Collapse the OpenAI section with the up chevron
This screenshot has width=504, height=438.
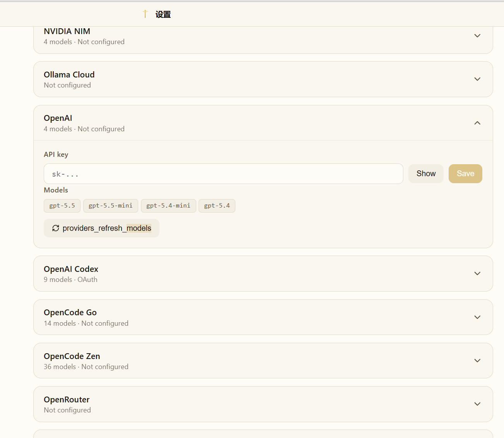point(477,123)
